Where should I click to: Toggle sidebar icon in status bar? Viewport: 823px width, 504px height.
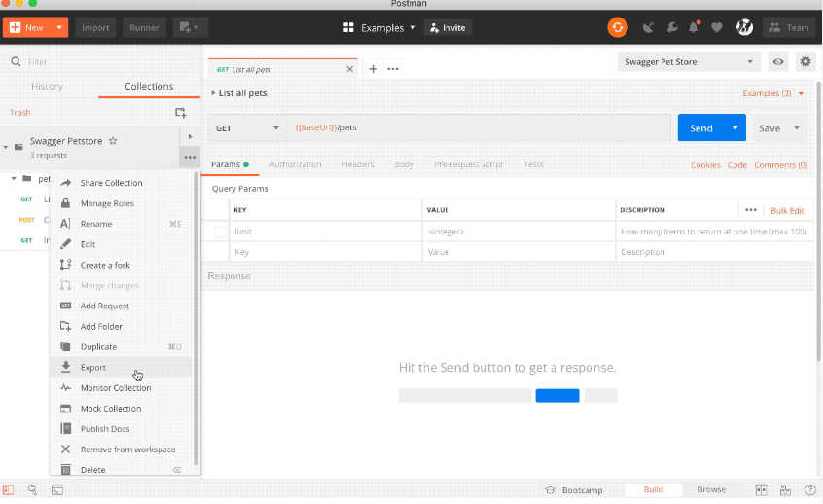[x=8, y=489]
